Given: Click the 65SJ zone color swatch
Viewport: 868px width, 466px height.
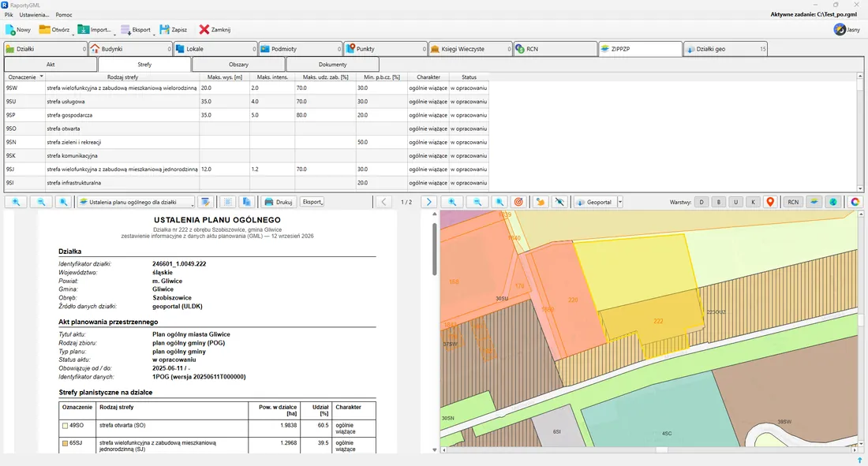Looking at the screenshot, I should [x=65, y=443].
